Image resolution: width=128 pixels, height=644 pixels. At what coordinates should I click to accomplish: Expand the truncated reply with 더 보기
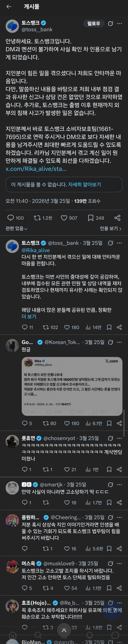pos(29,317)
